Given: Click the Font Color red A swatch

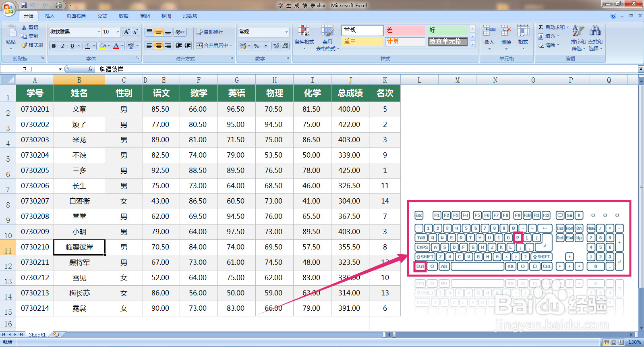Looking at the screenshot, I should click(x=116, y=46).
